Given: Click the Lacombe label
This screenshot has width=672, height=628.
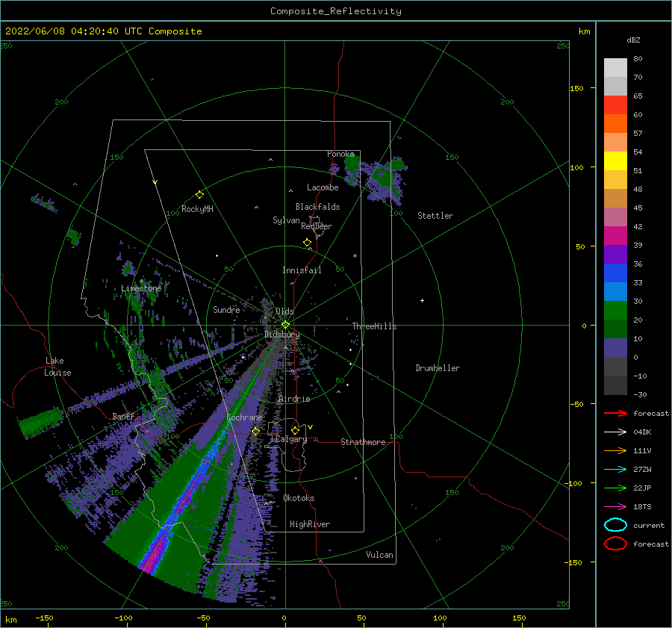Looking at the screenshot, I should (323, 187).
